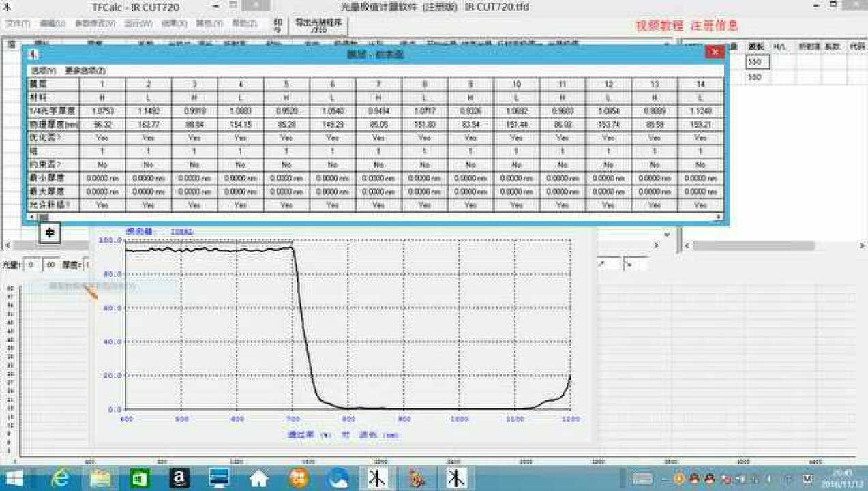Launch Internet Explorer from the taskbar

(x=61, y=479)
